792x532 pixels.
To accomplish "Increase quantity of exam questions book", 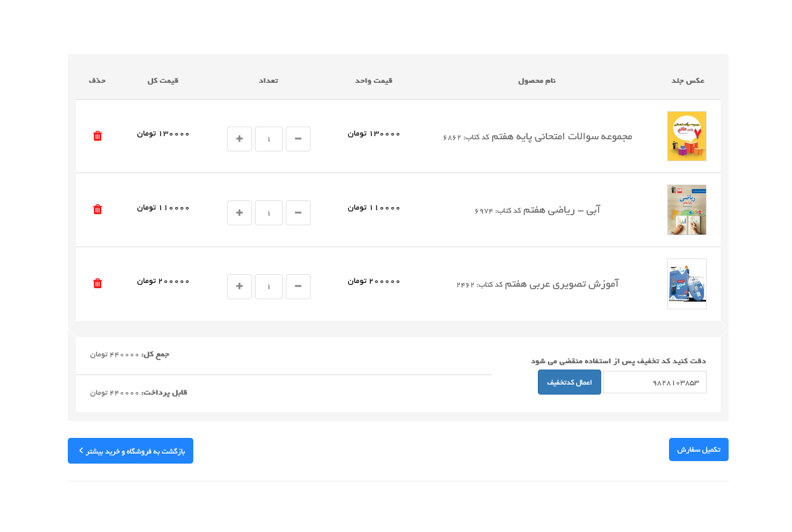I will [x=239, y=139].
